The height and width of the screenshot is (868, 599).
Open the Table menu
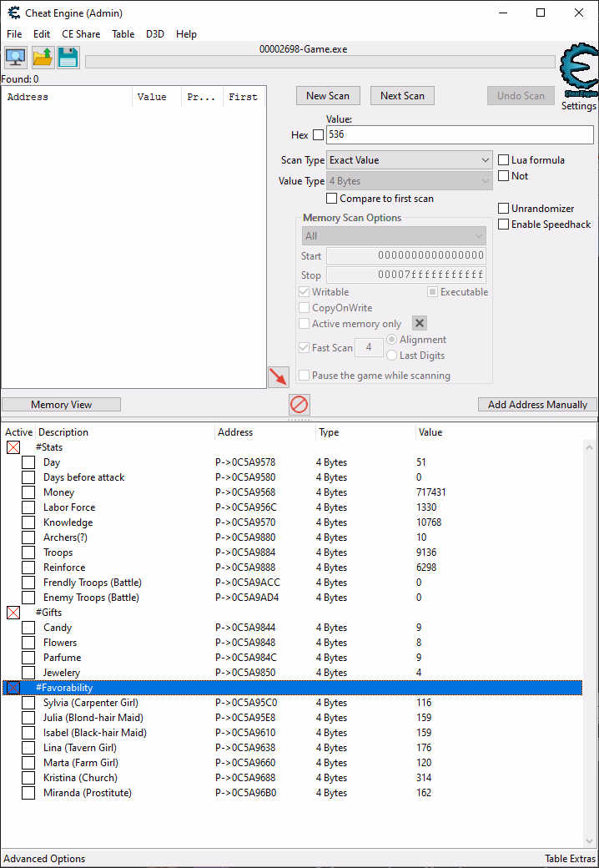point(123,33)
